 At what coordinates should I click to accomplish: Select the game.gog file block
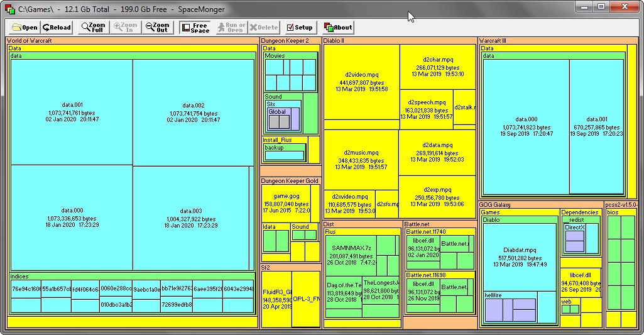point(287,204)
